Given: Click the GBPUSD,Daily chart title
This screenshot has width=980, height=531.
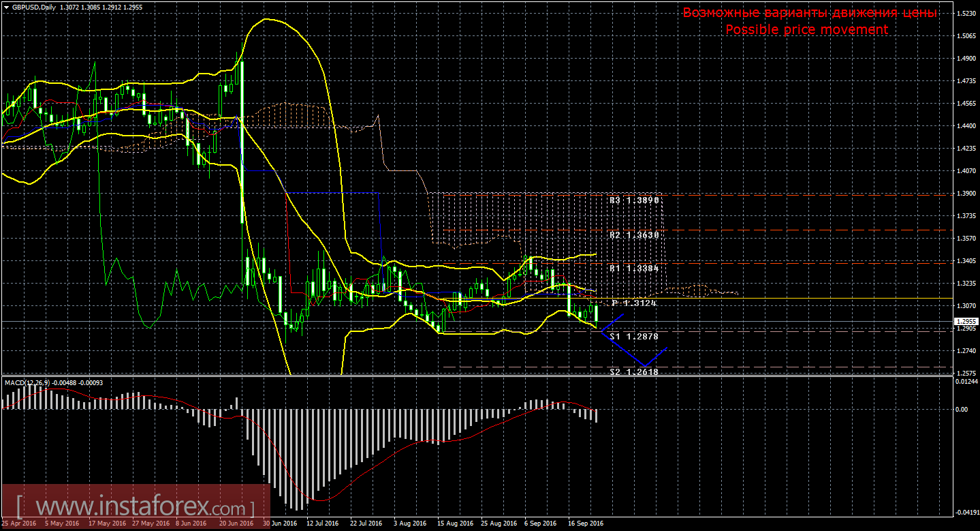Looking at the screenshot, I should tap(34, 7).
